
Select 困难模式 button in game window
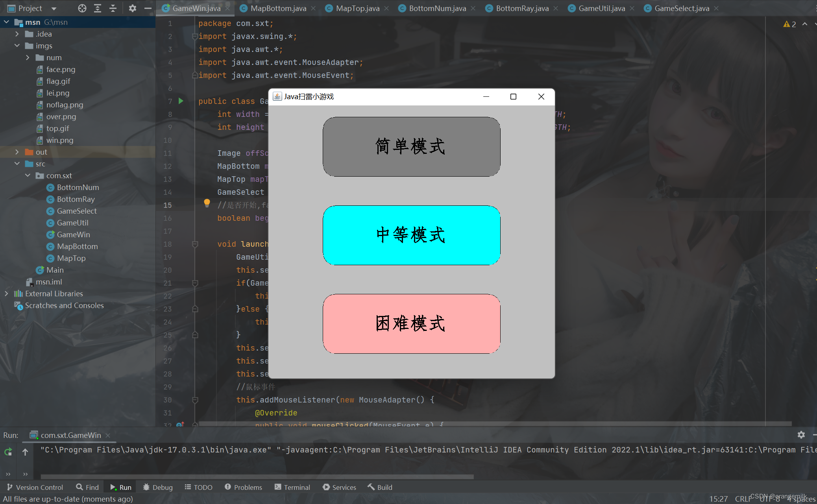click(411, 323)
